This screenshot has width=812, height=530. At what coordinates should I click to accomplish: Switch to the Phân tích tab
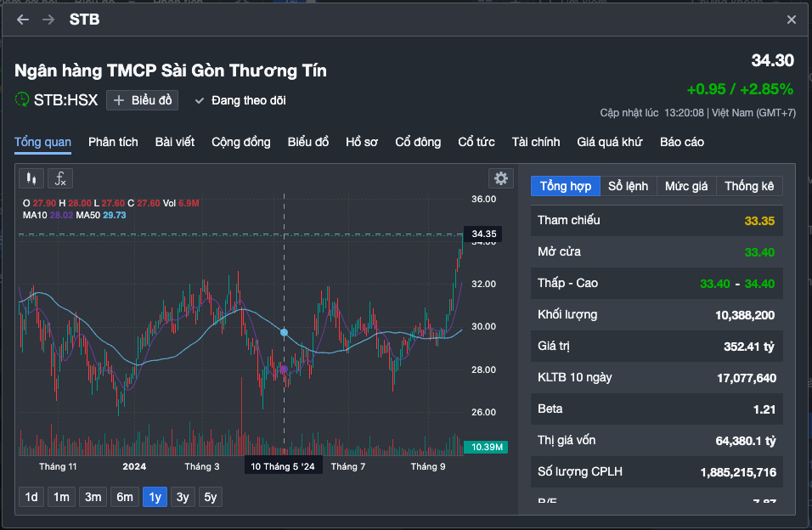coord(113,142)
